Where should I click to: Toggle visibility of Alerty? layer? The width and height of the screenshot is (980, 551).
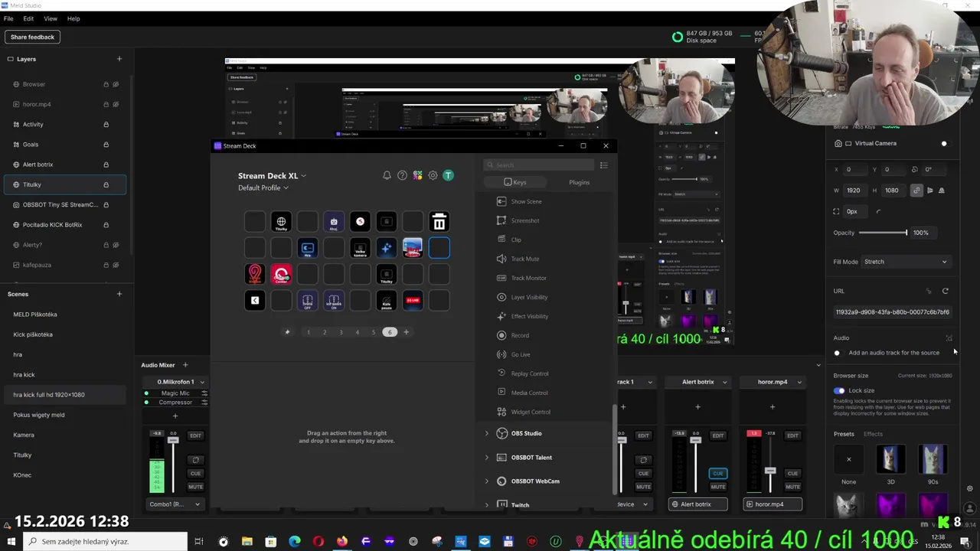click(116, 245)
